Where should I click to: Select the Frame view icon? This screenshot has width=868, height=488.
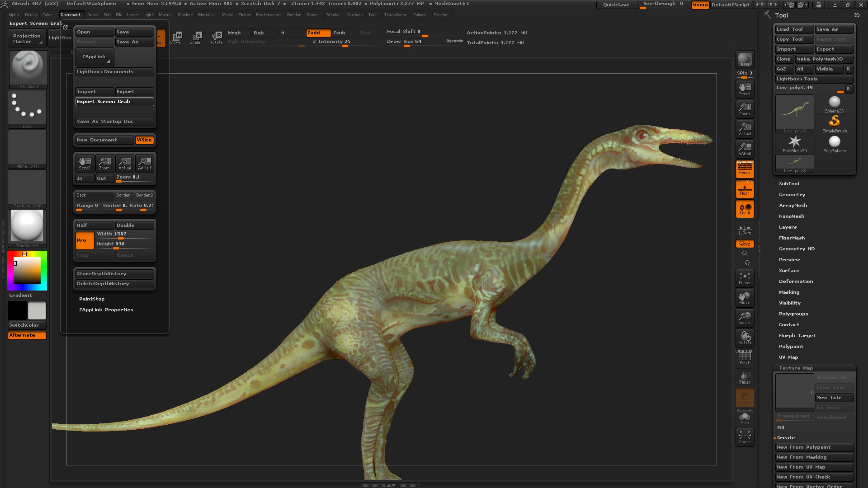(x=745, y=278)
